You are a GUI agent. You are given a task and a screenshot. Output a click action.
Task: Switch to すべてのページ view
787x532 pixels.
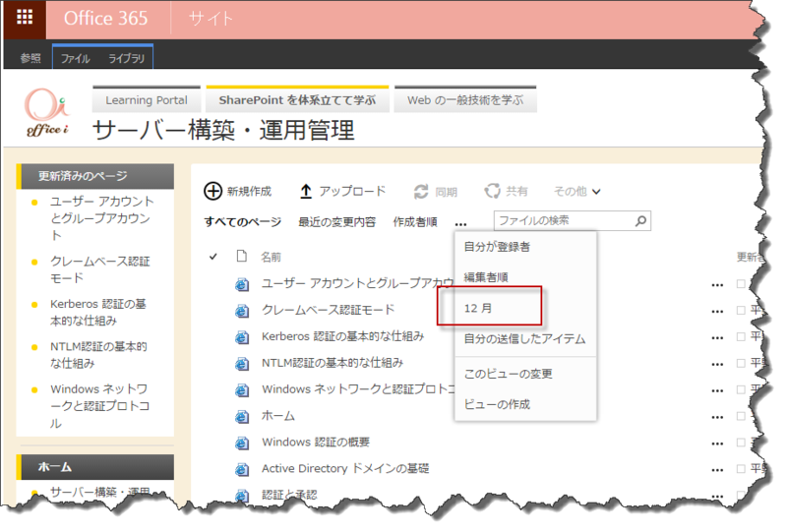[x=242, y=222]
